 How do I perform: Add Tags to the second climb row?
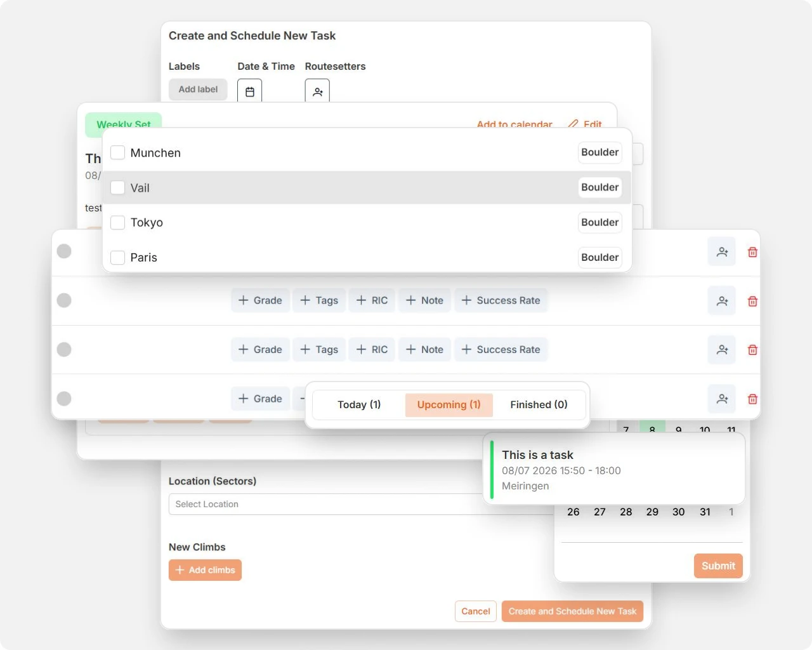[x=319, y=300]
